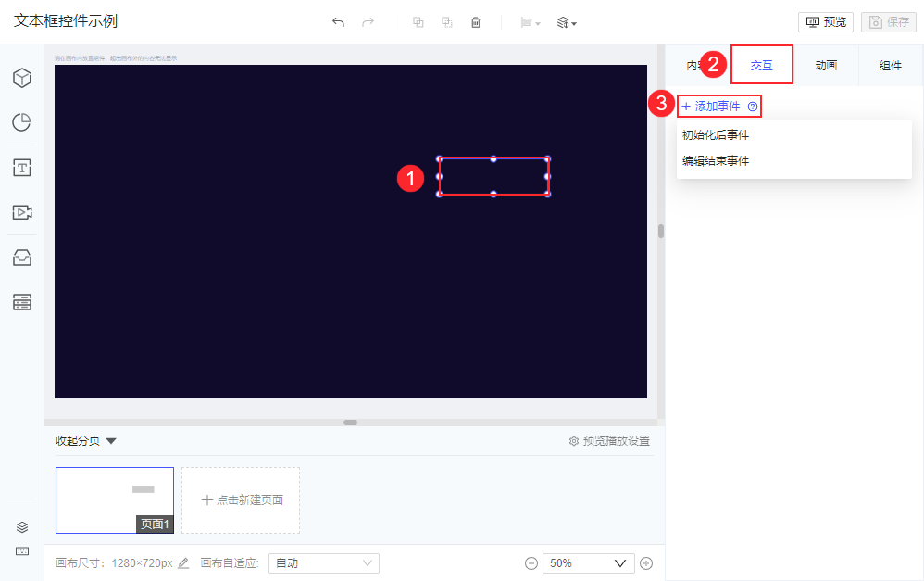Switch to the 组件 tab
Image resolution: width=924 pixels, height=581 pixels.
(x=891, y=65)
